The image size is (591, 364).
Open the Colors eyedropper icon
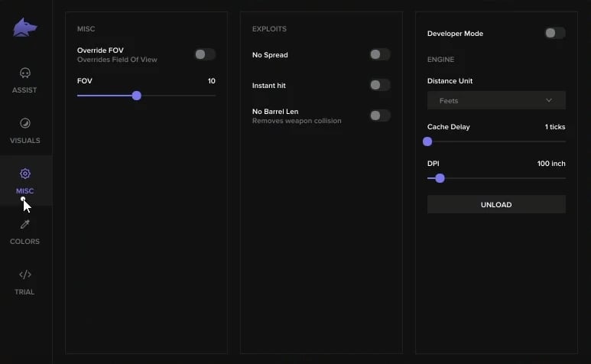click(x=24, y=224)
